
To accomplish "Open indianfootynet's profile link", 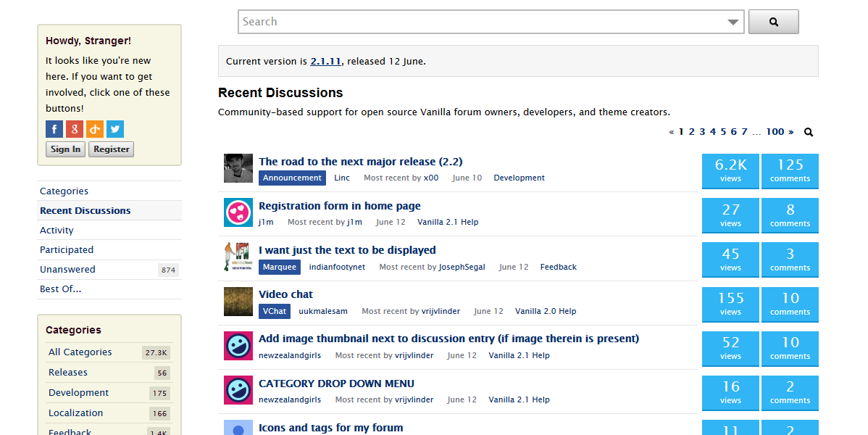I will click(337, 267).
